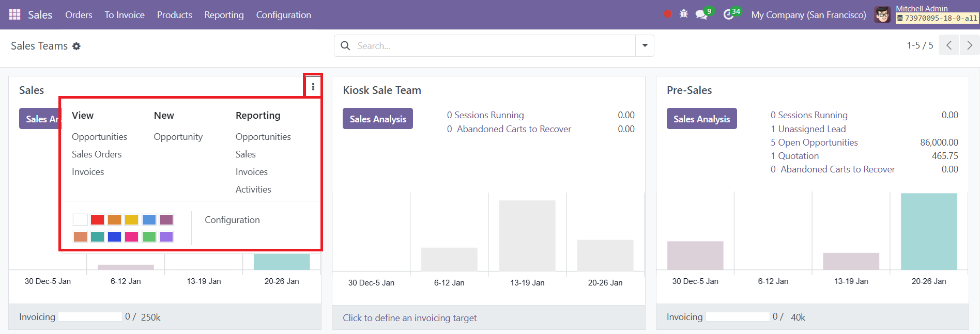Screen dimensions: 980x334
Task: Click to define an invoicing target
Action: coord(409,318)
